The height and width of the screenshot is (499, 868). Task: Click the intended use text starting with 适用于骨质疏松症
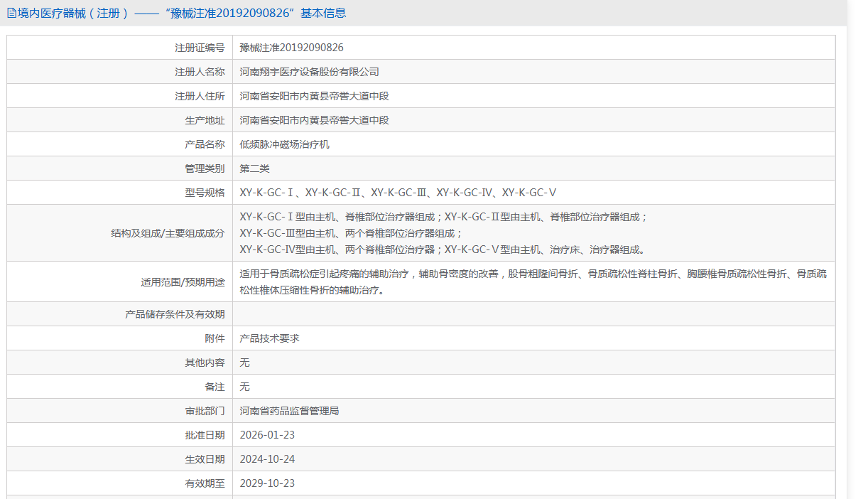tap(533, 281)
